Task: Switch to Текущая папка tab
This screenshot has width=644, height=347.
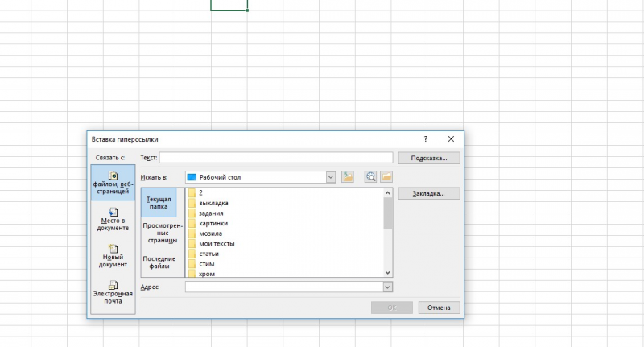Action: click(x=159, y=203)
